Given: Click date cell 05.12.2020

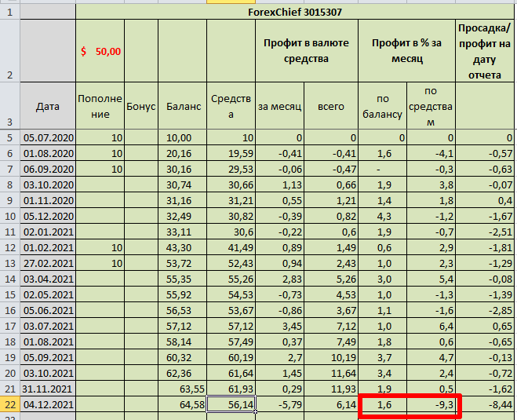Looking at the screenshot, I should [x=48, y=216].
